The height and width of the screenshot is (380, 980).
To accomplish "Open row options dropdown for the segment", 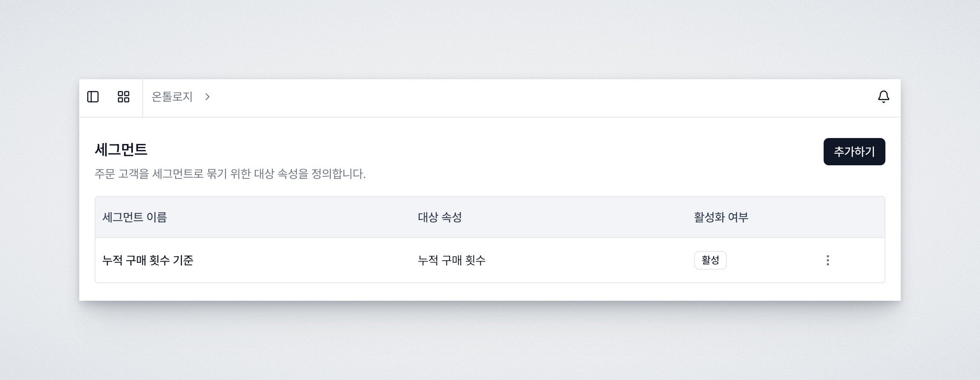I will pyautogui.click(x=828, y=260).
